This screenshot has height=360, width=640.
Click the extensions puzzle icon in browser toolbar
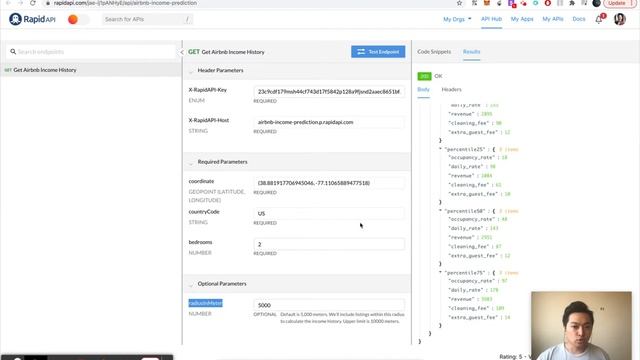tap(572, 3)
